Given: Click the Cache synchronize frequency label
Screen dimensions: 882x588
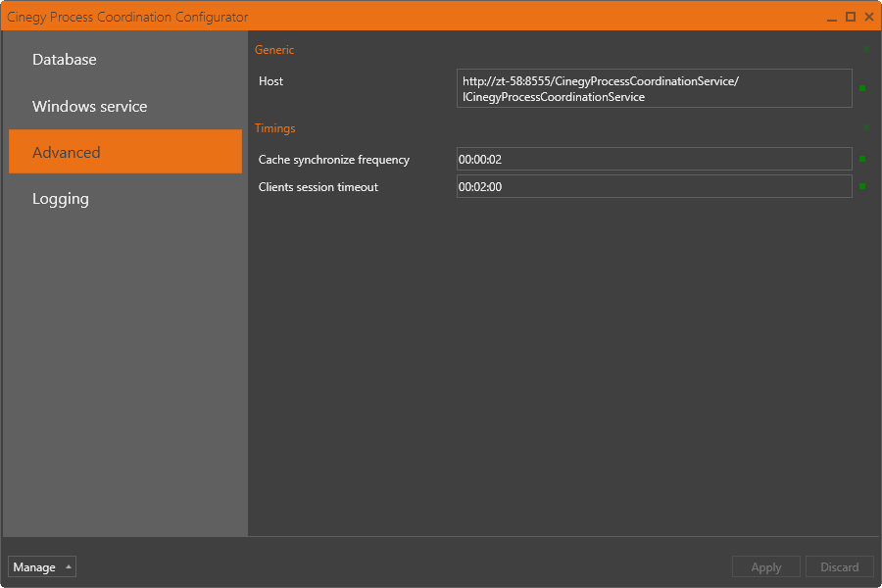Looking at the screenshot, I should (333, 160).
